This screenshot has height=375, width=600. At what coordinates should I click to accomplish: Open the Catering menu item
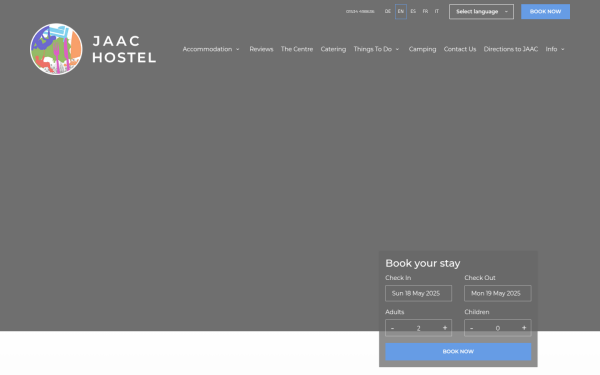(x=333, y=49)
